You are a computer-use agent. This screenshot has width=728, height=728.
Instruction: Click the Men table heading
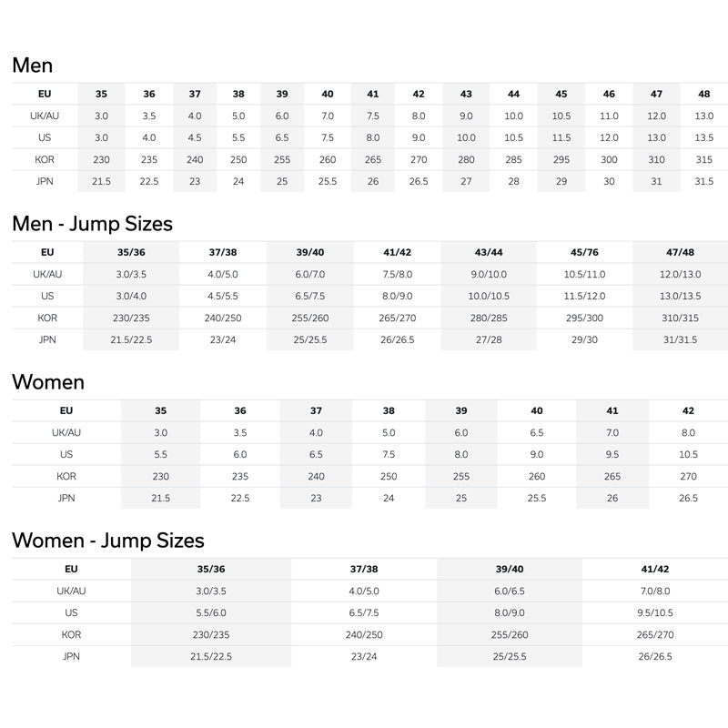[33, 66]
